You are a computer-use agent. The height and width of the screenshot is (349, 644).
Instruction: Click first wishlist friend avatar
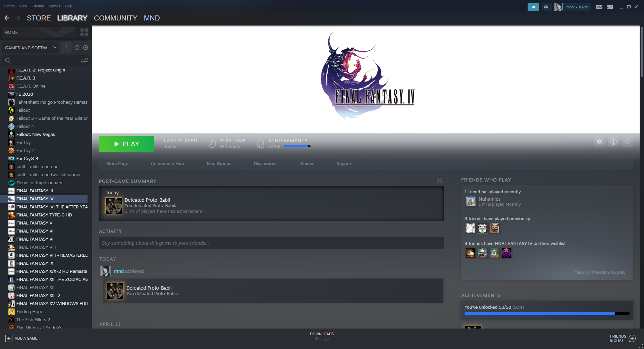click(x=470, y=253)
